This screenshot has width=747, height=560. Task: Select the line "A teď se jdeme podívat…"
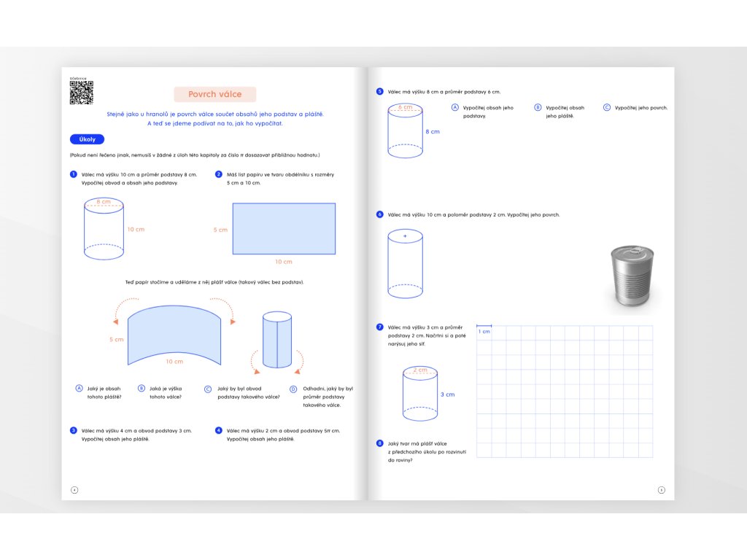click(215, 123)
